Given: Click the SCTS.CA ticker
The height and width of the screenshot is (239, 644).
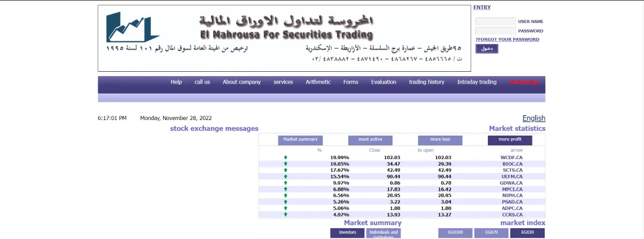Looking at the screenshot, I should [513, 170].
